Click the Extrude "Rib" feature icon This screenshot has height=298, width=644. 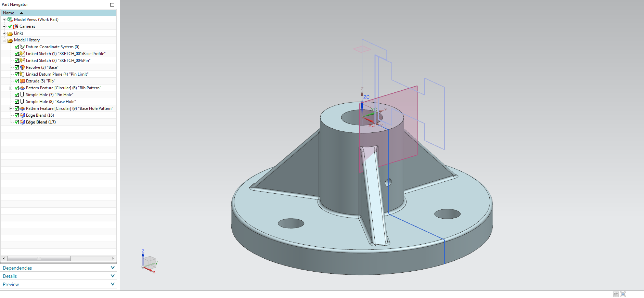[22, 81]
